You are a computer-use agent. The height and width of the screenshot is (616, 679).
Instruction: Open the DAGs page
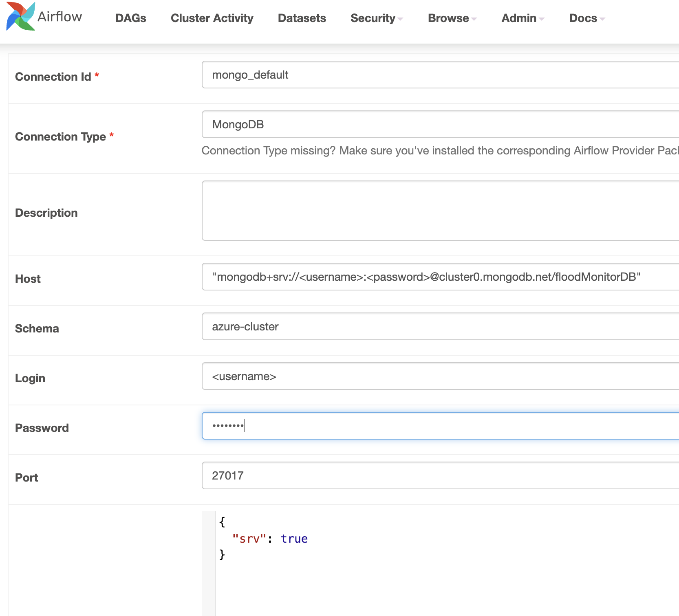point(130,18)
